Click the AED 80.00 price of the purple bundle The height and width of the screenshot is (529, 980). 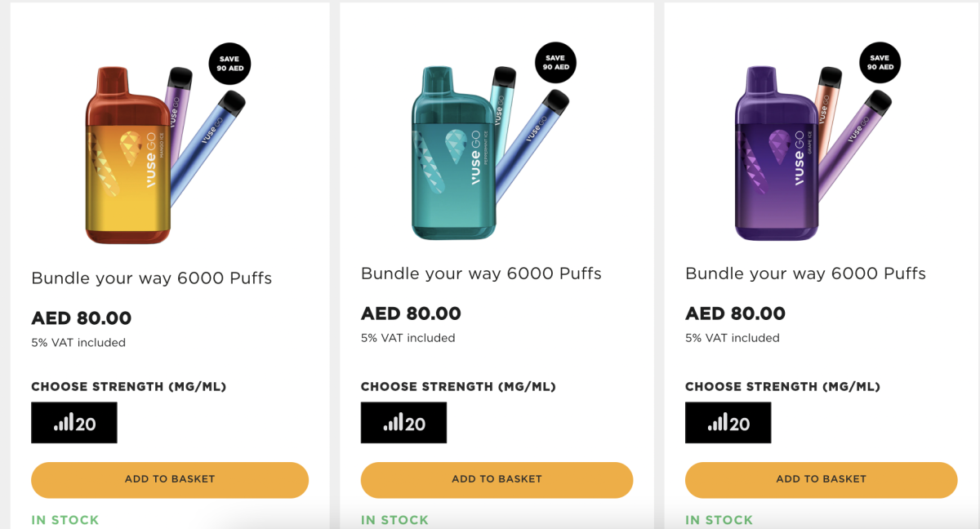coord(735,313)
